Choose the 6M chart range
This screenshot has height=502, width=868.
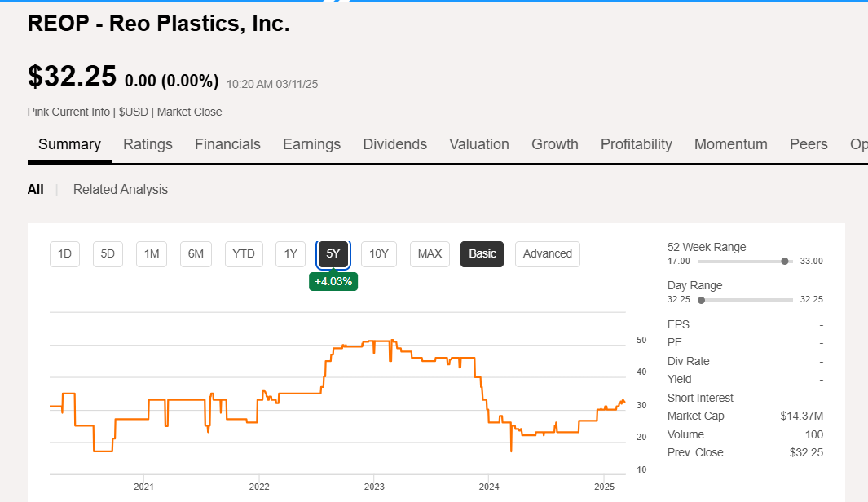click(x=196, y=254)
